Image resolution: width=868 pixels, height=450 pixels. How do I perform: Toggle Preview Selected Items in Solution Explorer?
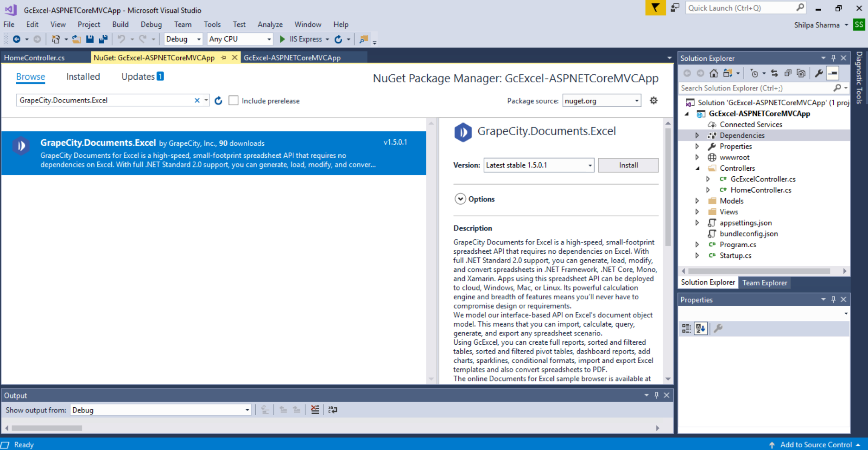[833, 73]
